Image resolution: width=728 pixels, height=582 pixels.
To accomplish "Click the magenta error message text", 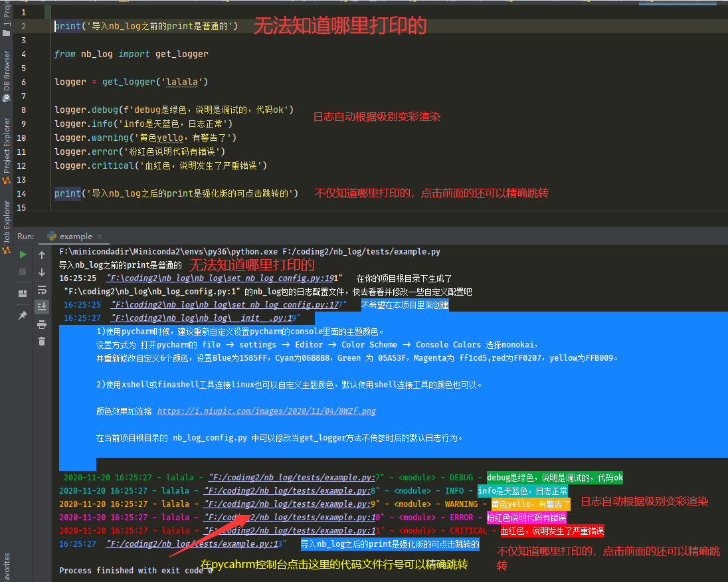I will pyautogui.click(x=527, y=518).
